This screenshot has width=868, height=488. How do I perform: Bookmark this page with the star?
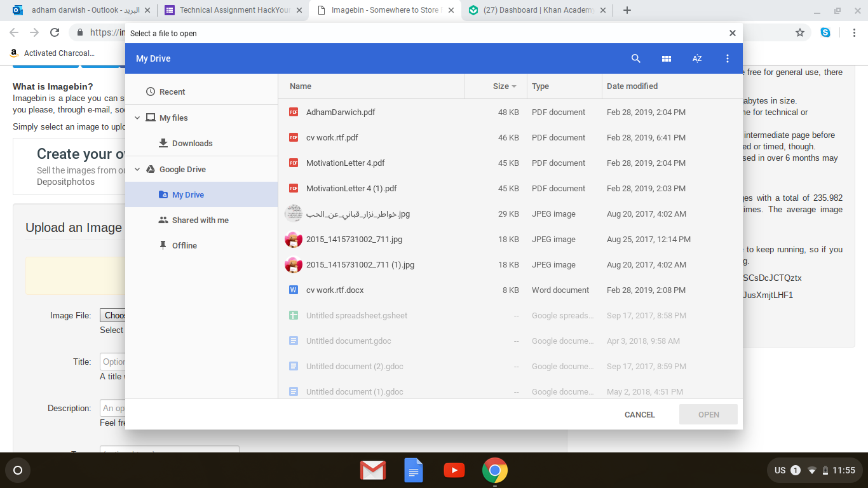[x=800, y=32]
